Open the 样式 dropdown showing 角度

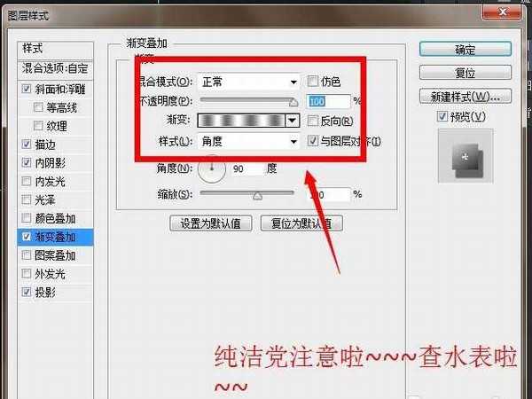click(x=248, y=141)
